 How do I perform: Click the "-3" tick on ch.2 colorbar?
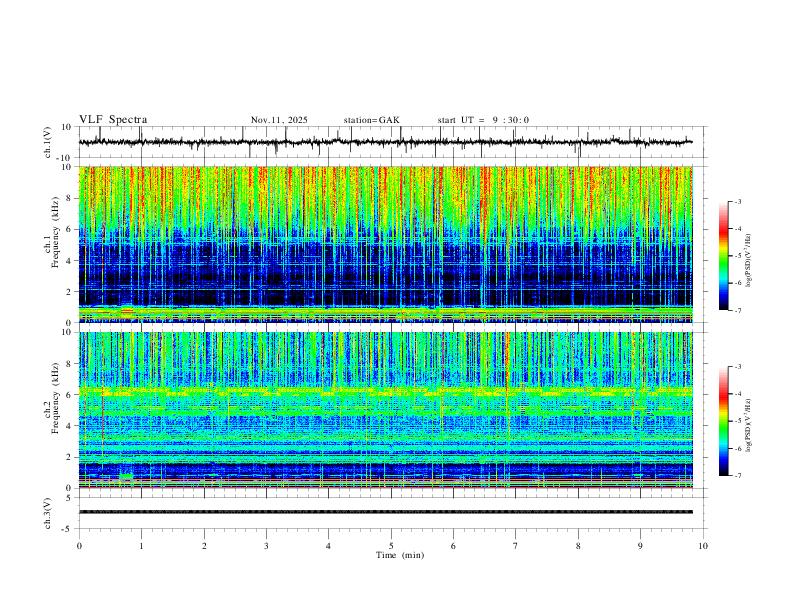[738, 367]
